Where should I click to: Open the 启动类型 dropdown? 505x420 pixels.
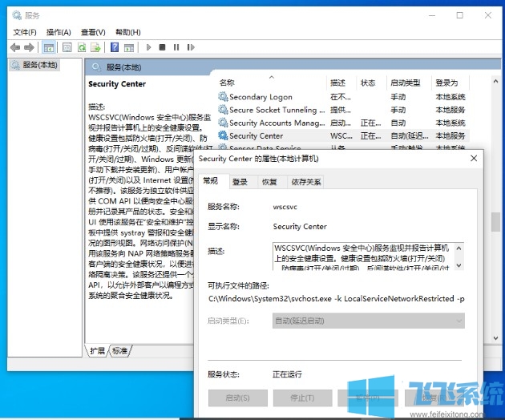[369, 321]
